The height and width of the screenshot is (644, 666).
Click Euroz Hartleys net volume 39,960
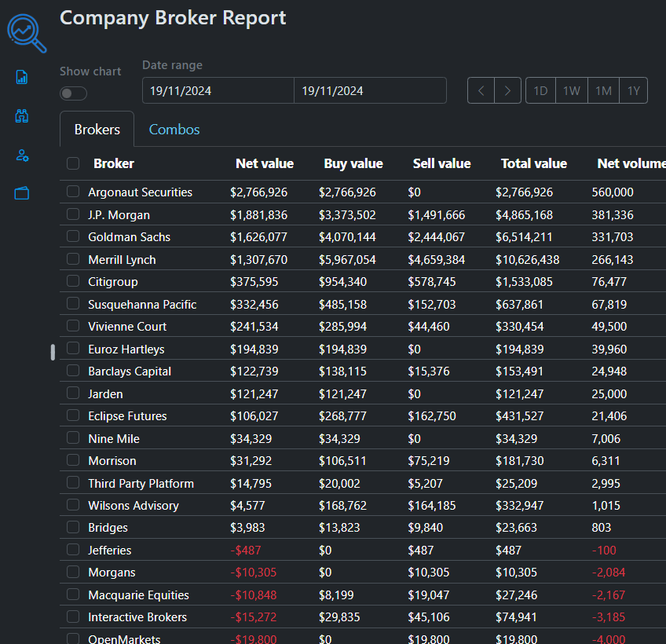(609, 349)
